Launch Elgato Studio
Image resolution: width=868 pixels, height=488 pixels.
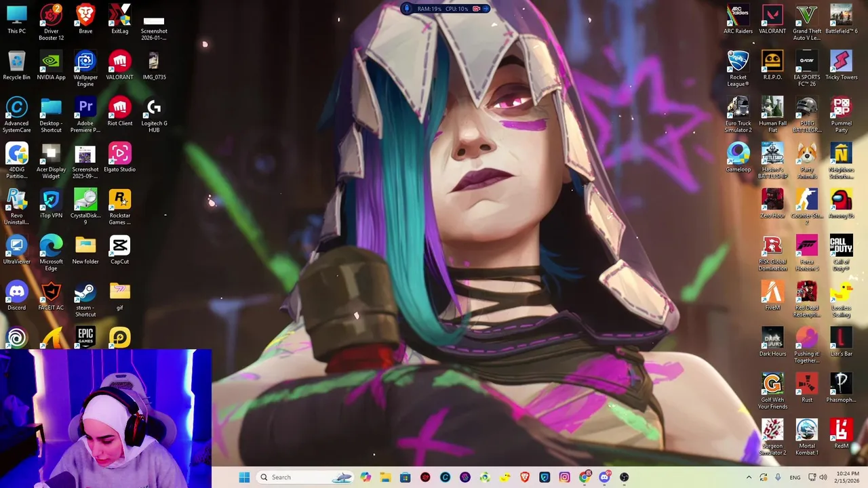tap(120, 157)
